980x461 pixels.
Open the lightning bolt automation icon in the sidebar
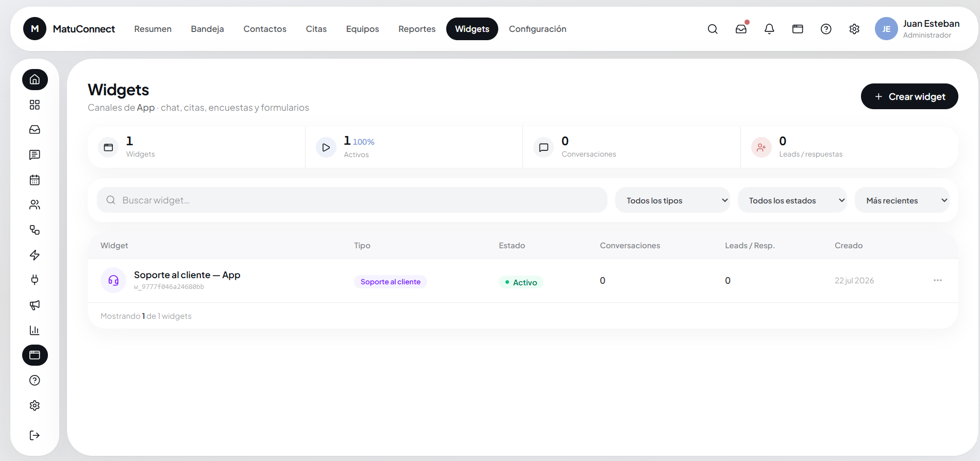click(x=35, y=255)
